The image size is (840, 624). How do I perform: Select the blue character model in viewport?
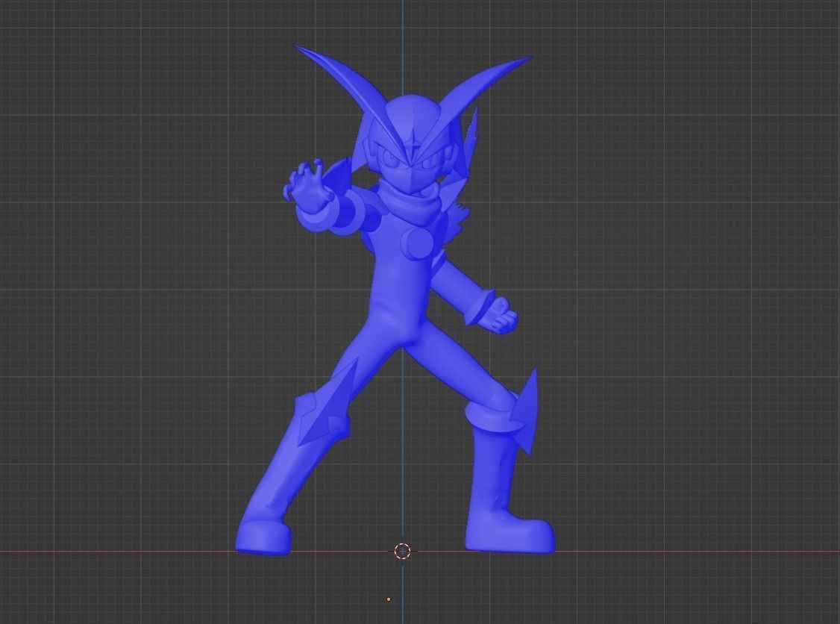point(399,300)
